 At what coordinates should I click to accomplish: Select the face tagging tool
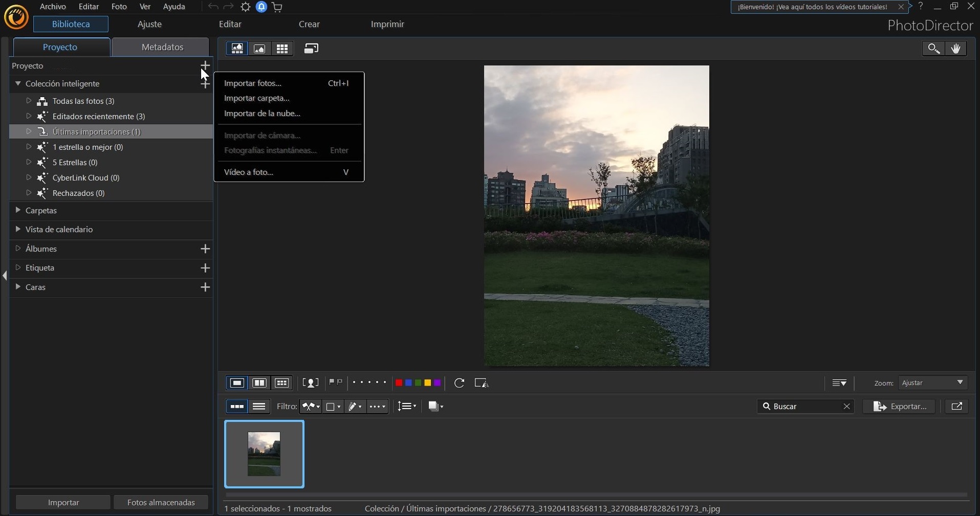point(311,383)
